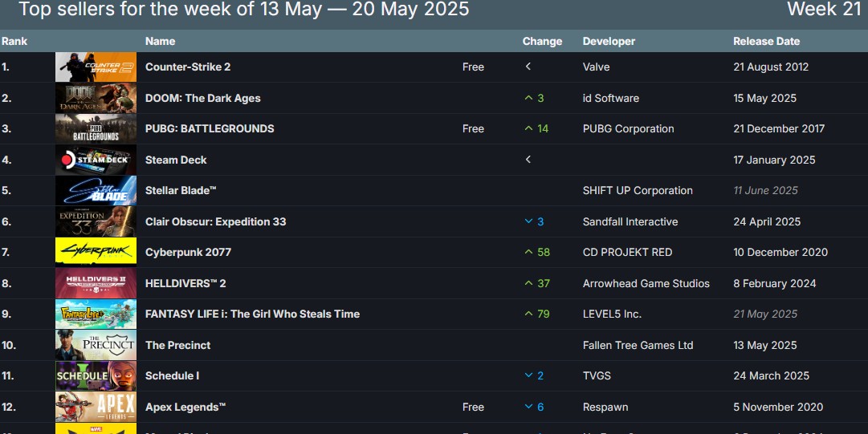Click the 11 June 2025 release date
The image size is (868, 434).
(x=765, y=191)
